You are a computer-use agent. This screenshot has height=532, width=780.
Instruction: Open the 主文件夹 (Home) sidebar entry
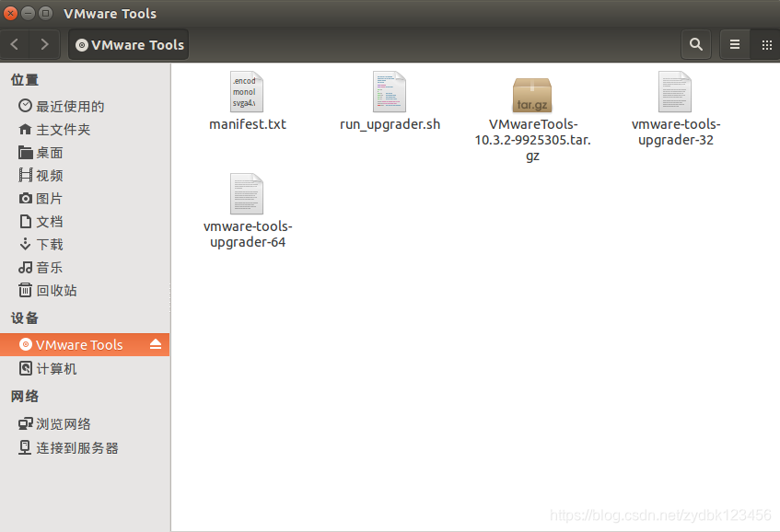(x=55, y=129)
